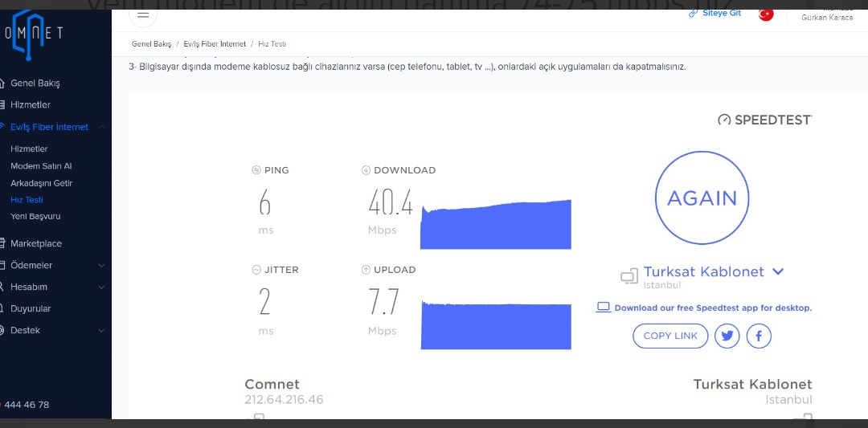Click the ping icon
Viewport: 868px width, 428px height.
256,170
